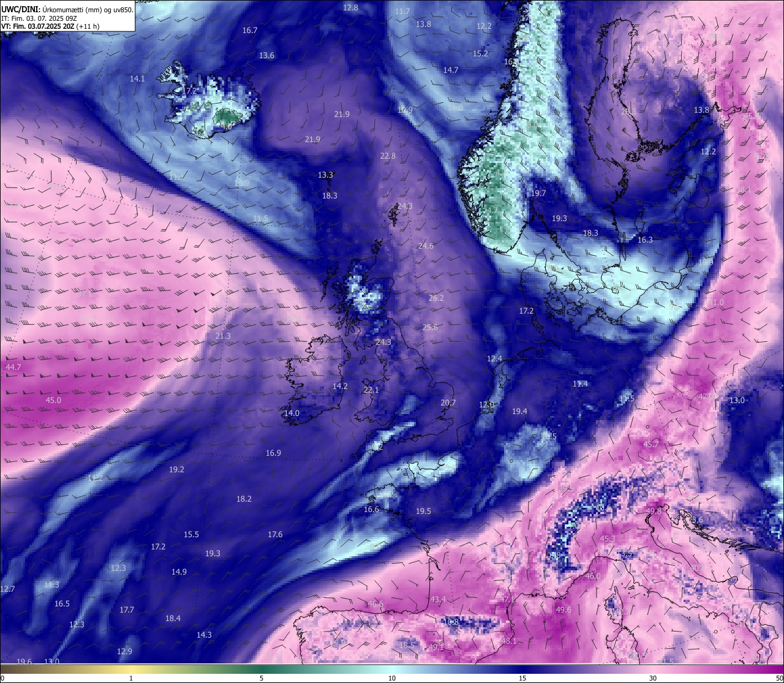
Task: Click the 16.9 value label
Action: coord(273,453)
